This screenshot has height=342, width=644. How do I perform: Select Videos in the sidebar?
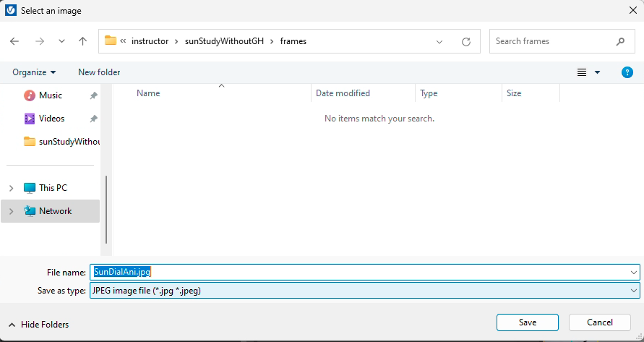51,119
